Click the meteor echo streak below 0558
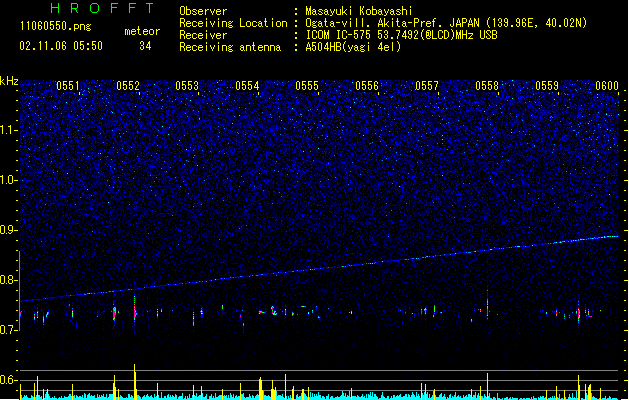Screen dimensions: 629x400 487,304
